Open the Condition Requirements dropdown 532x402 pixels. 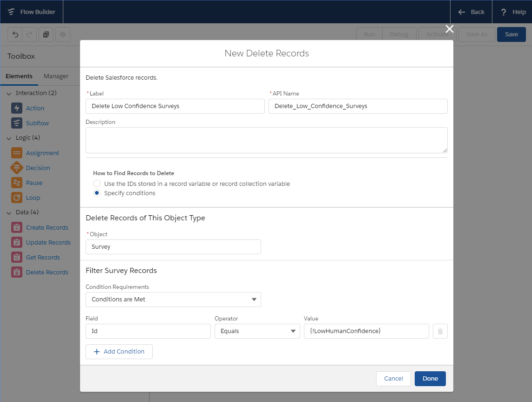pyautogui.click(x=173, y=300)
